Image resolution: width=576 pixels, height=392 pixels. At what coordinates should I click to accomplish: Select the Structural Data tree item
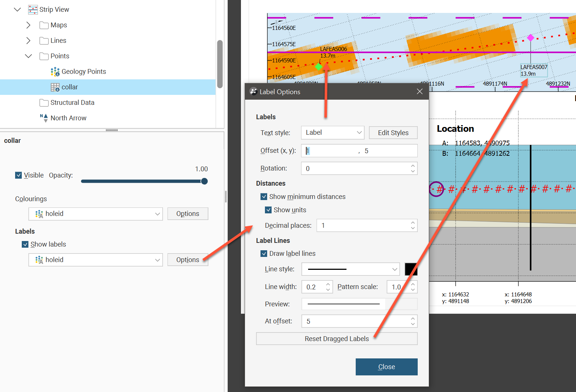(x=72, y=103)
